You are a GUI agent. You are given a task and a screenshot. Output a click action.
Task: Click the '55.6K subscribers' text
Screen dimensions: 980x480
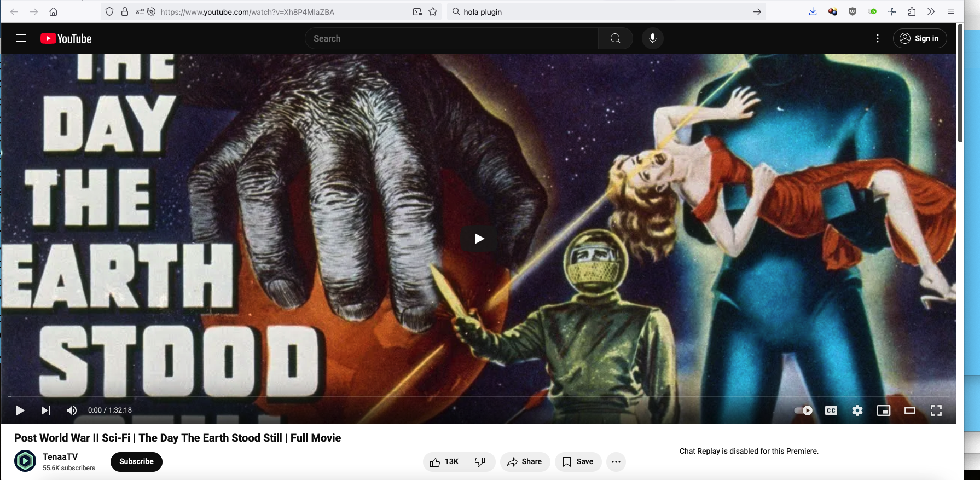click(x=69, y=468)
